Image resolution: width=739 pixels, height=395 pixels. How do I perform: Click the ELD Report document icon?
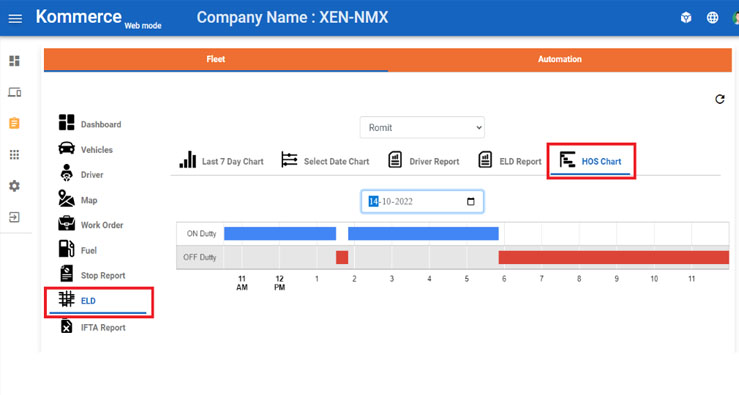click(x=485, y=159)
